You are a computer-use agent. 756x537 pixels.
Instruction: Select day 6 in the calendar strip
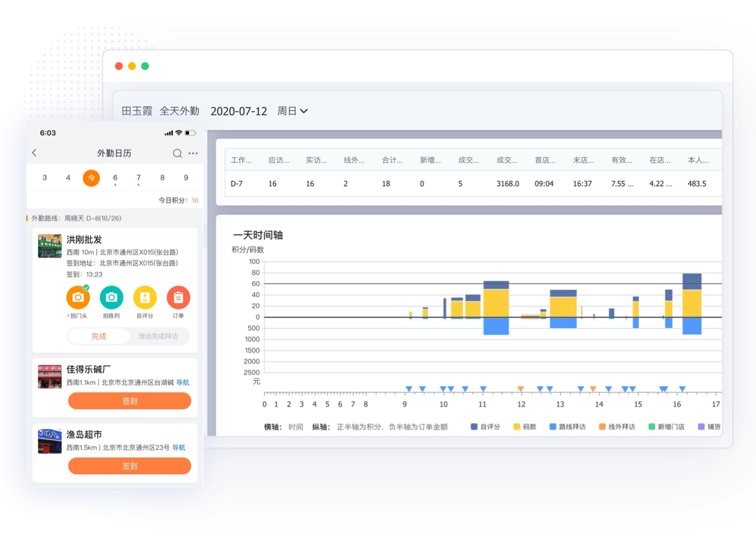point(115,178)
